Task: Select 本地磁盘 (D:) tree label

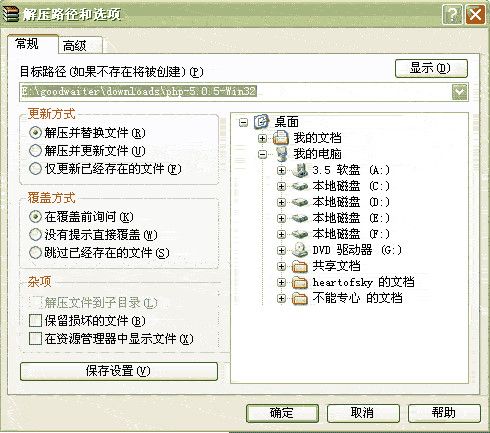Action: tap(351, 202)
